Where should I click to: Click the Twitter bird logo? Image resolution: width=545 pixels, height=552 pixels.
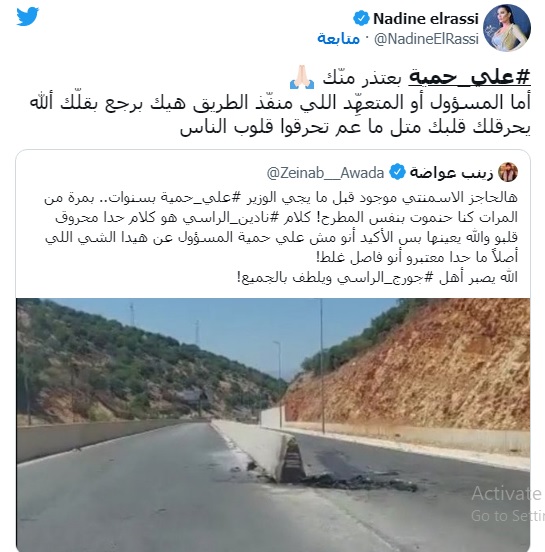[x=27, y=16]
